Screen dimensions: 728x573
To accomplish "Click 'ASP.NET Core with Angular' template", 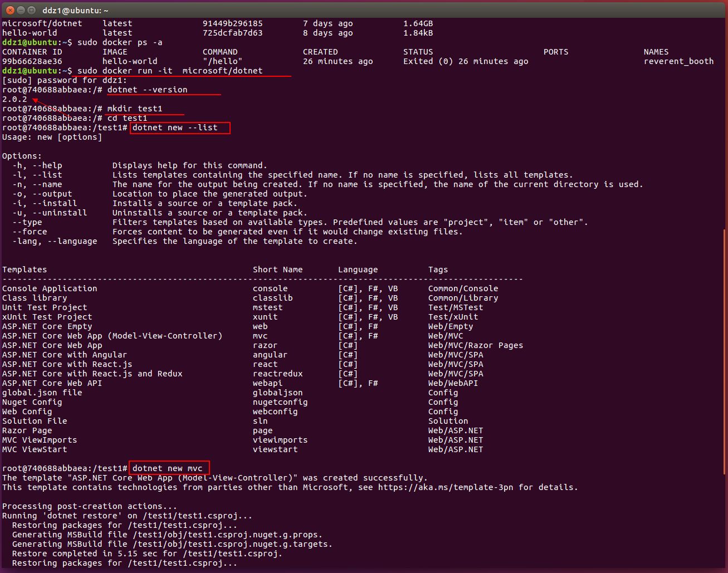I will pos(65,355).
